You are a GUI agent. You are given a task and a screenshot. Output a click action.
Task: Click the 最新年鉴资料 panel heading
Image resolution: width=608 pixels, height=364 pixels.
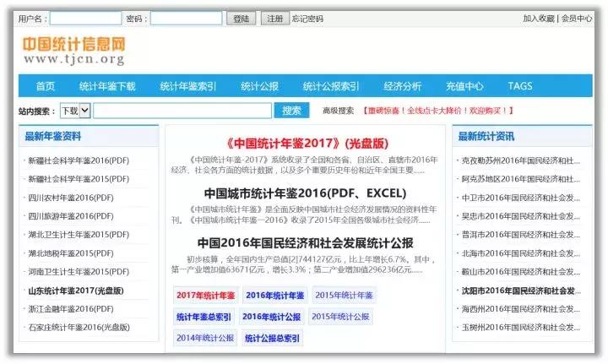click(x=52, y=137)
